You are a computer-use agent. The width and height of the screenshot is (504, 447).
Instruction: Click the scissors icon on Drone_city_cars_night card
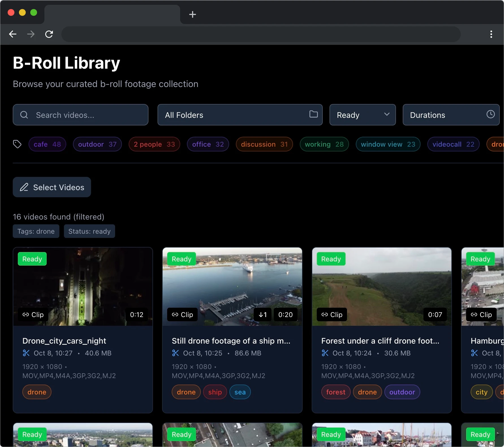point(26,353)
